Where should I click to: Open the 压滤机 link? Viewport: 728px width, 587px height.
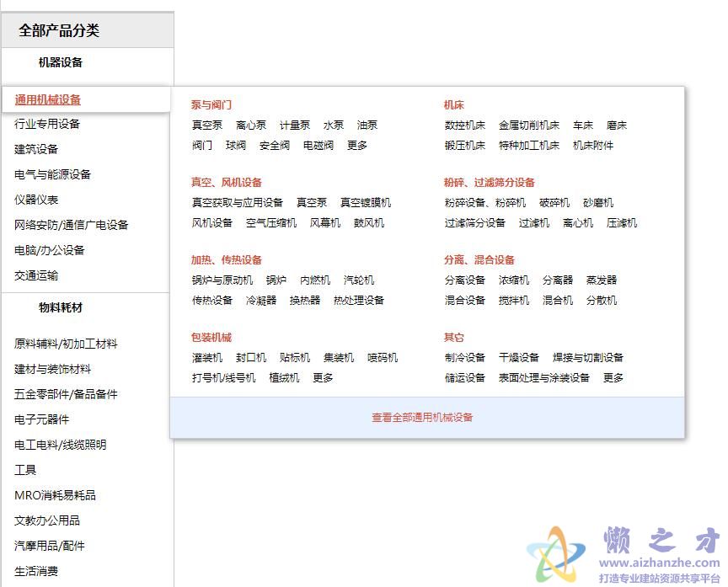[x=622, y=223]
